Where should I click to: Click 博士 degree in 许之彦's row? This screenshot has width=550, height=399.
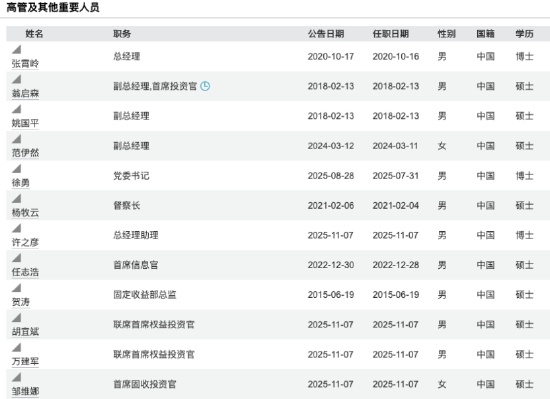coord(524,235)
